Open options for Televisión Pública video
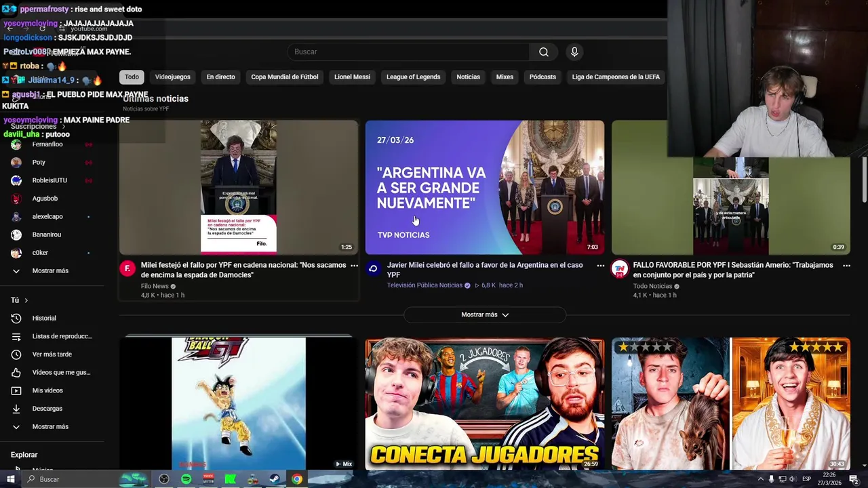 [600, 266]
